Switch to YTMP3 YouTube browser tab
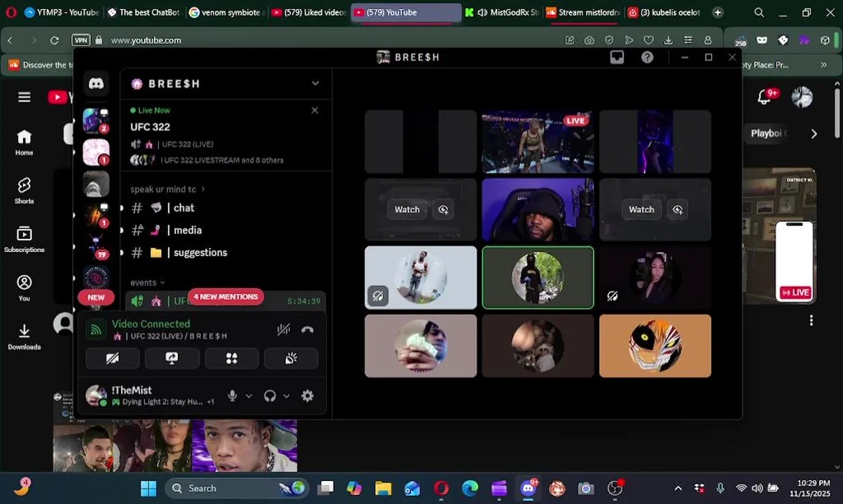Image resolution: width=843 pixels, height=504 pixels. 62,12
